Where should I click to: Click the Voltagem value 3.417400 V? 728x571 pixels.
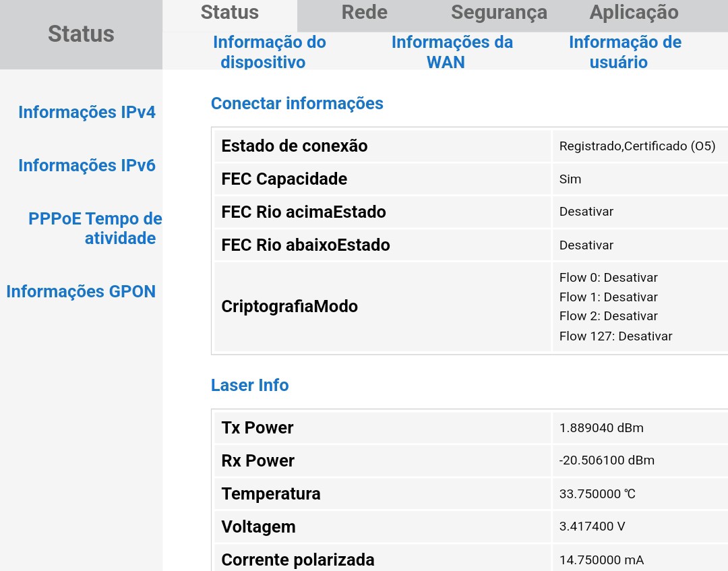click(x=592, y=527)
